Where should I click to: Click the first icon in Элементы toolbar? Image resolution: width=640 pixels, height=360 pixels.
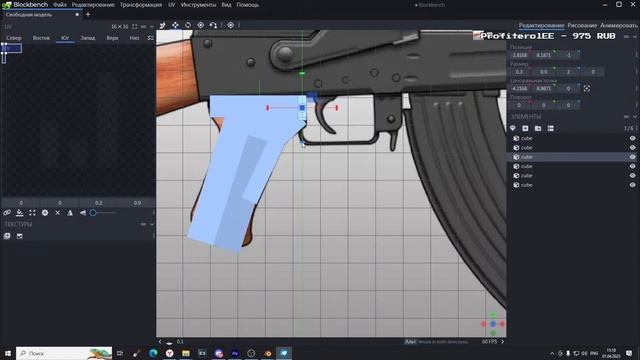pyautogui.click(x=513, y=128)
